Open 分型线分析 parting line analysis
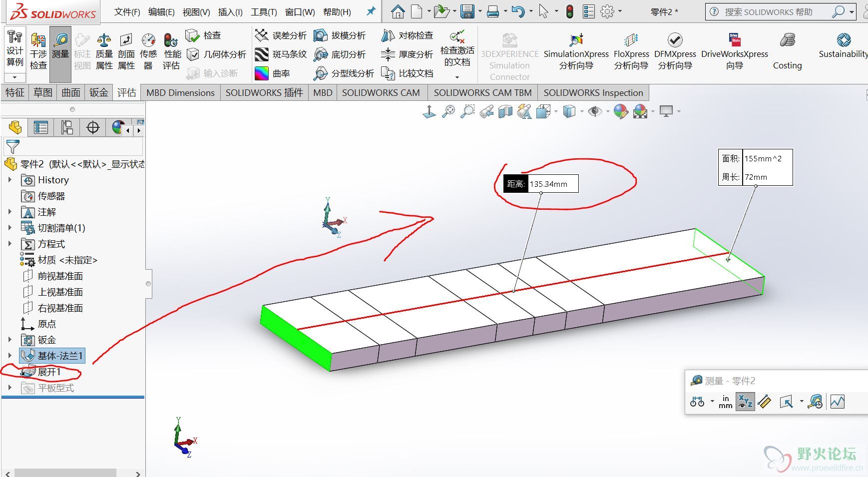The image size is (868, 477). [344, 73]
